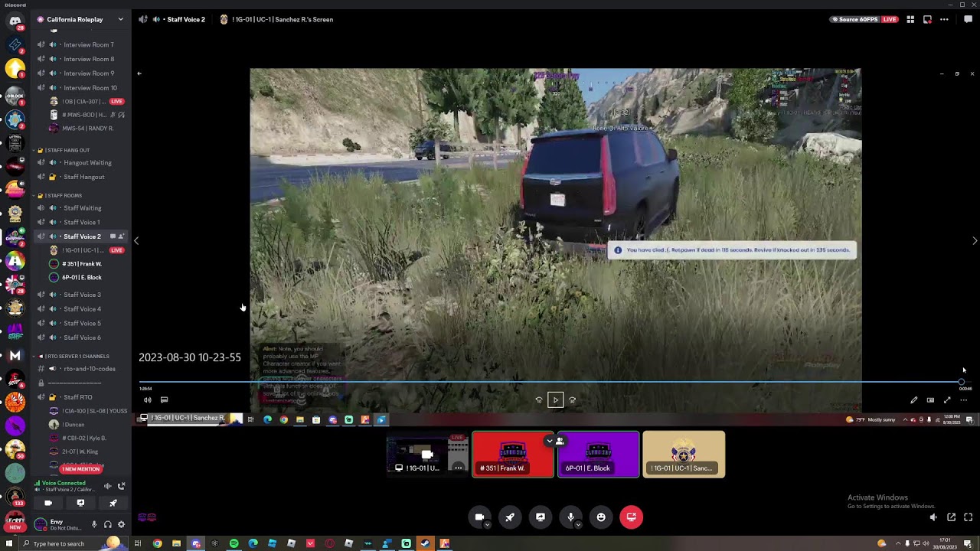
Task: Start an activity with rocket button
Action: point(510,517)
